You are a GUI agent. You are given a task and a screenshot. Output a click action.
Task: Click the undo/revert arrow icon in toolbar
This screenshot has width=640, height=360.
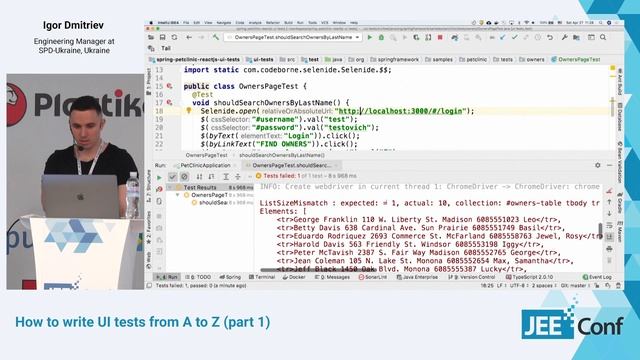click(550, 38)
